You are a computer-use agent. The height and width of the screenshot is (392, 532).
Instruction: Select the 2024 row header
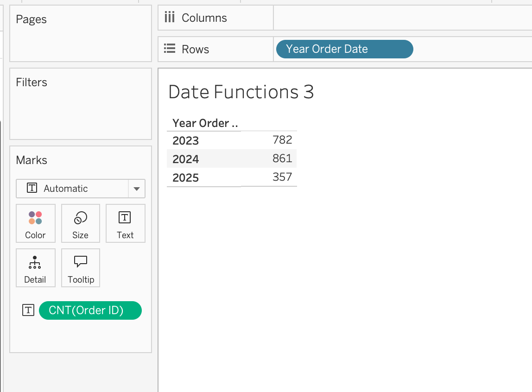pyautogui.click(x=185, y=159)
